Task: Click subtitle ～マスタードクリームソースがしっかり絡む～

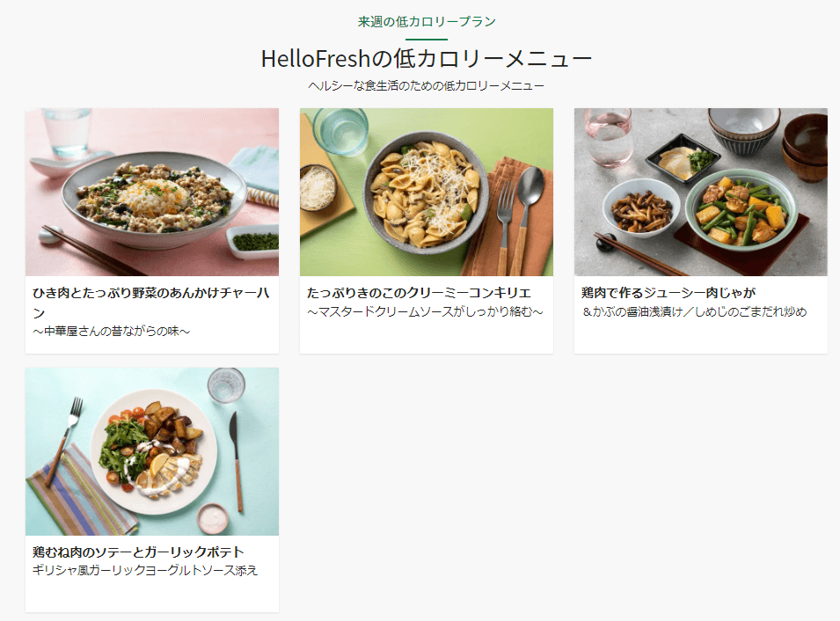Action: point(425,312)
